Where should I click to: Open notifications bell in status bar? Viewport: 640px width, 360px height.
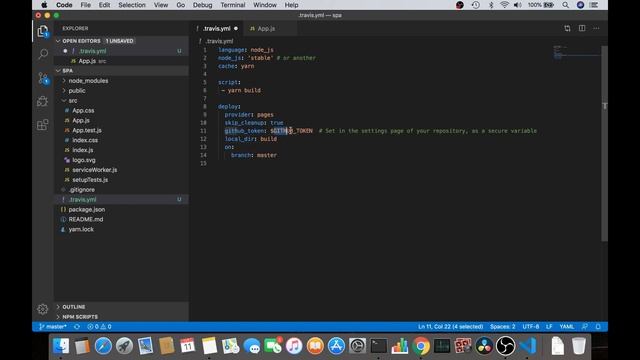click(x=598, y=327)
